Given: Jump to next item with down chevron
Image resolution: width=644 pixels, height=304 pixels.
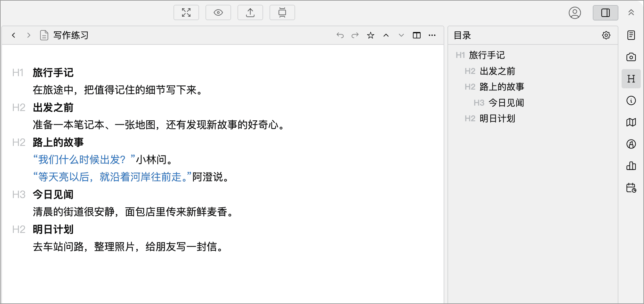Looking at the screenshot, I should coord(401,35).
